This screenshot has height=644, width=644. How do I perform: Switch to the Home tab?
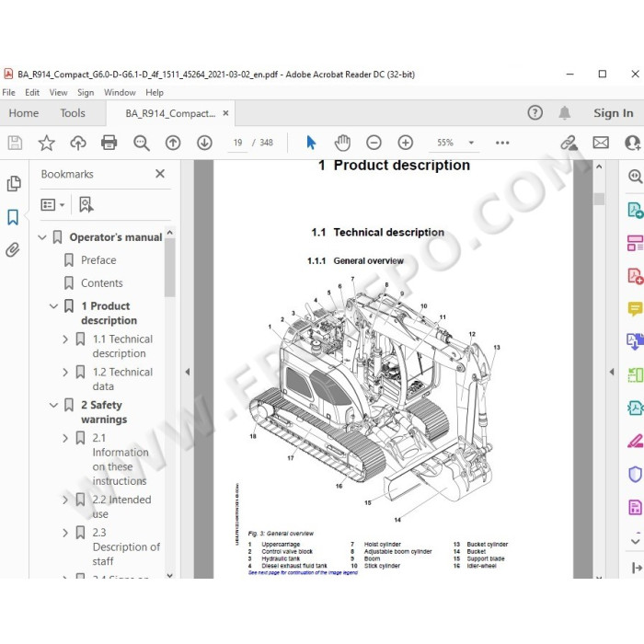24,113
